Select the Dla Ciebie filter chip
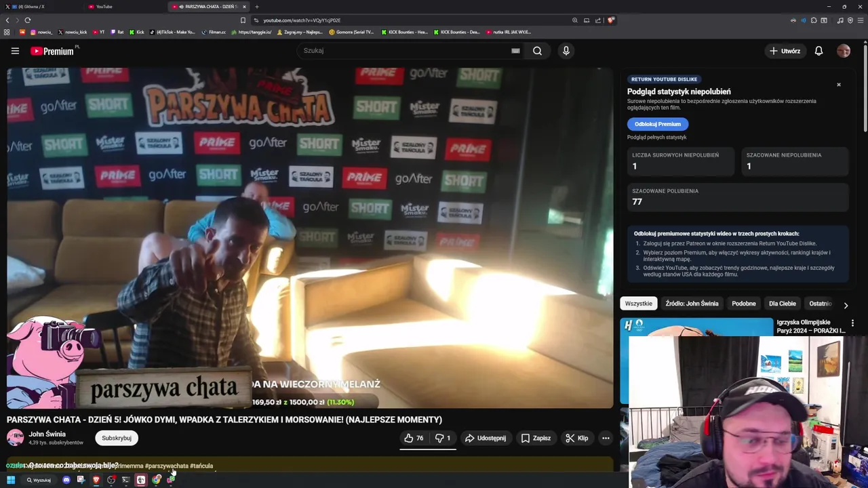 [x=783, y=304]
